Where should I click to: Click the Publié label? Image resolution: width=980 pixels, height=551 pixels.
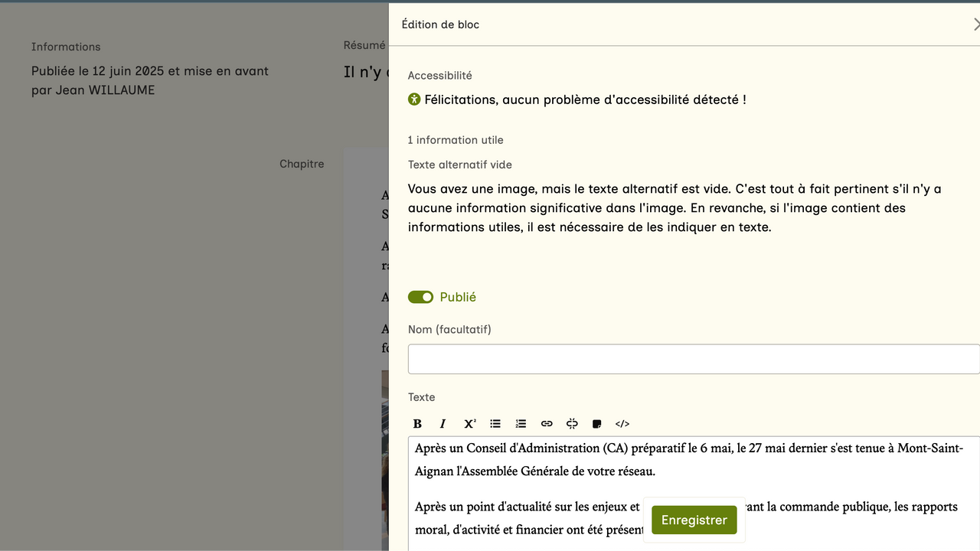(458, 297)
